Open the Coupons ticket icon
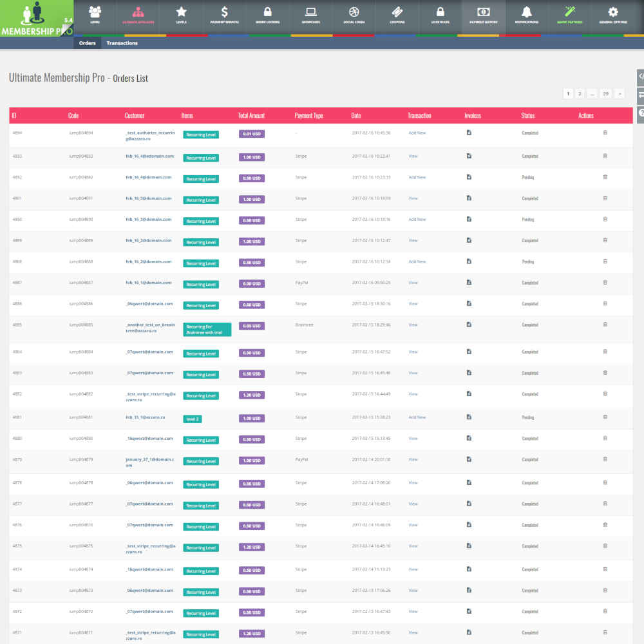The width and height of the screenshot is (644, 644). click(x=397, y=15)
